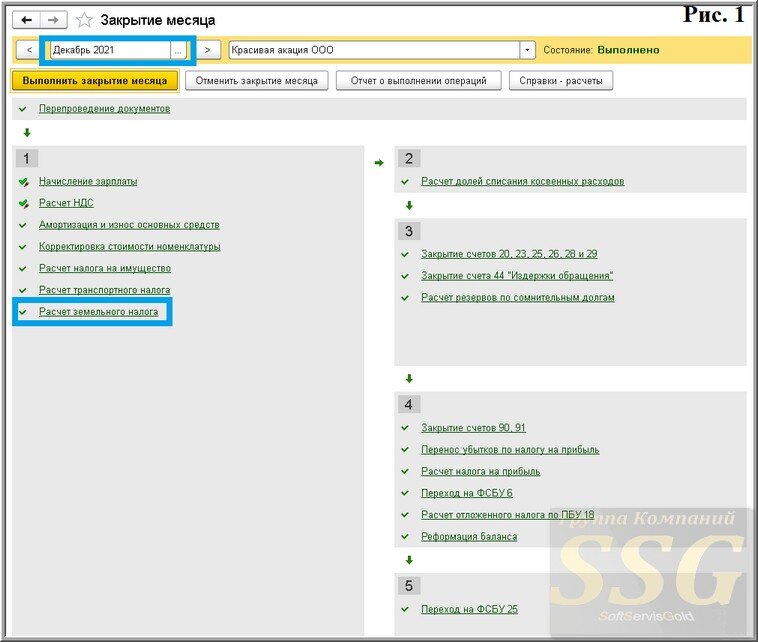Open the organization dropdown arrow
Image resolution: width=758 pixels, height=642 pixels.
pyautogui.click(x=527, y=50)
